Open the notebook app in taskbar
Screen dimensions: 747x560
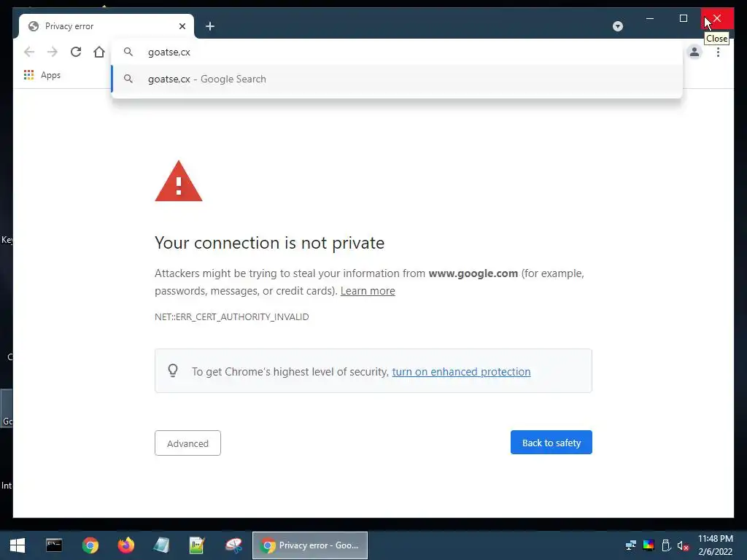point(161,545)
